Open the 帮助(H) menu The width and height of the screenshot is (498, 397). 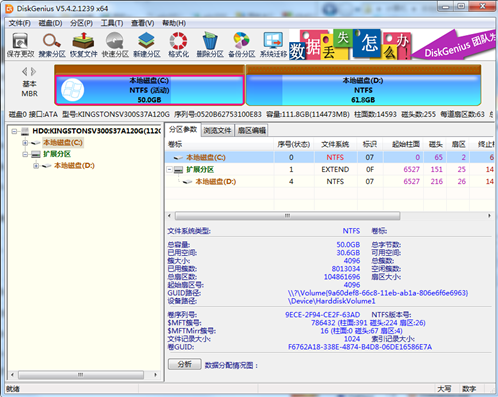174,23
